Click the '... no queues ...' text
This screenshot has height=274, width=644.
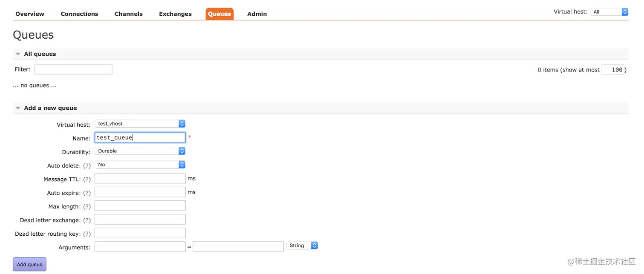click(35, 85)
